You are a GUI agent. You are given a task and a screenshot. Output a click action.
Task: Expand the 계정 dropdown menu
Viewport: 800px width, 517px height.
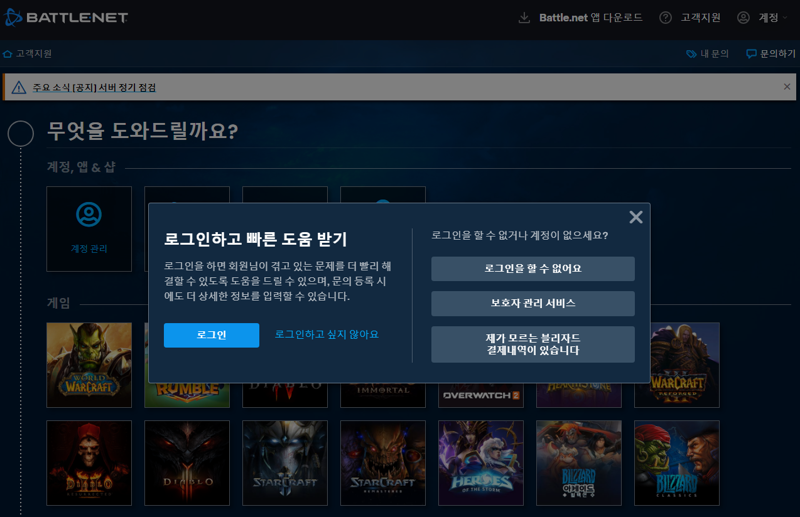click(772, 18)
